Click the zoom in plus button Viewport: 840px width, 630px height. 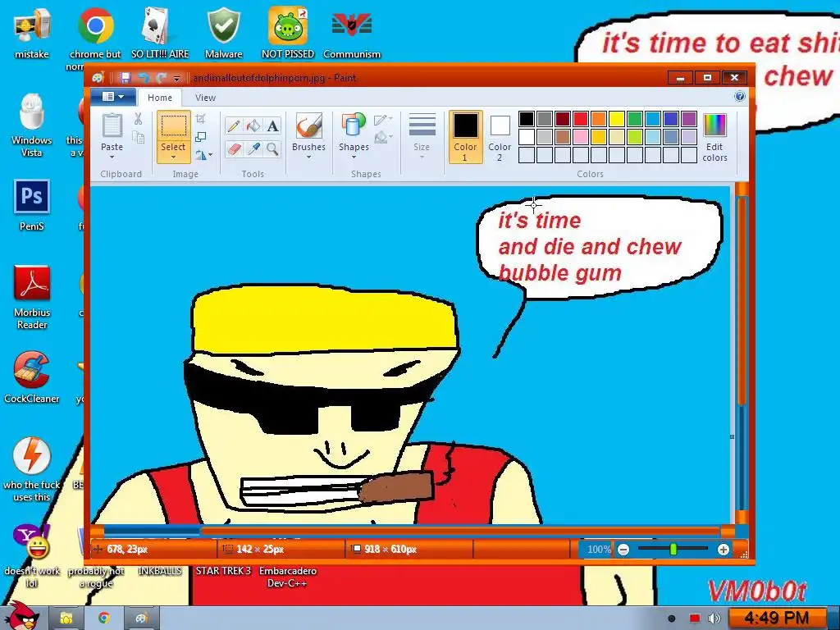pos(724,549)
